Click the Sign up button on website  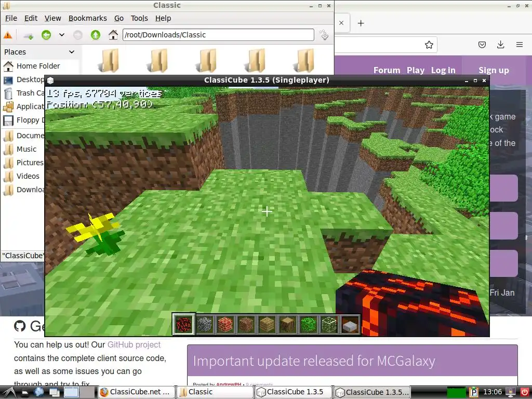coord(494,70)
